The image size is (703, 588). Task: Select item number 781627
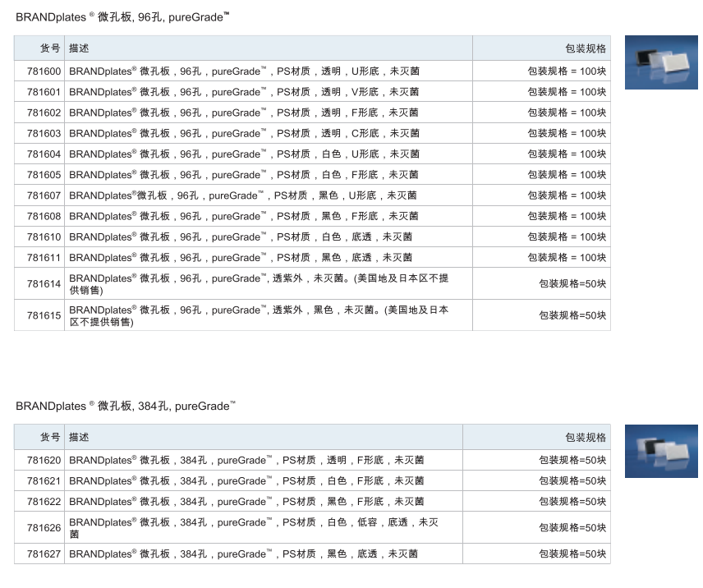44,554
